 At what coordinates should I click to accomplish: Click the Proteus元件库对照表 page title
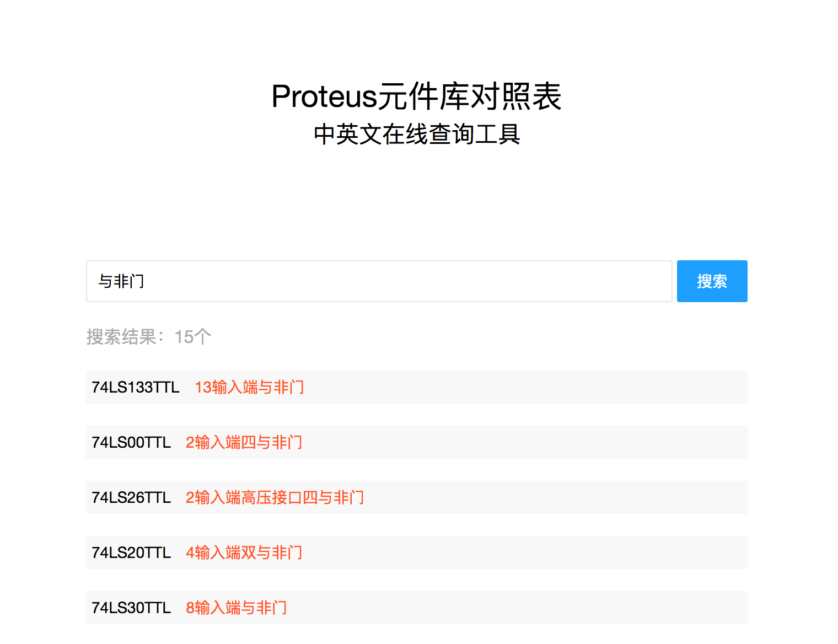(x=417, y=96)
